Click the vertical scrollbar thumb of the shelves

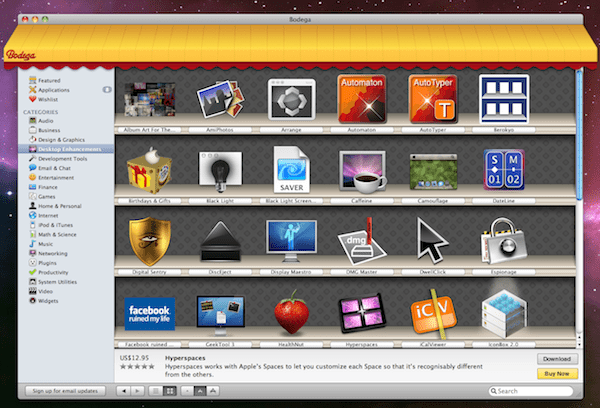(579, 135)
